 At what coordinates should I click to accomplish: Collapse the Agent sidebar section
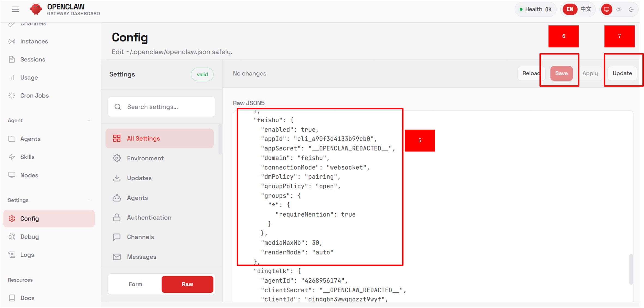(x=89, y=120)
